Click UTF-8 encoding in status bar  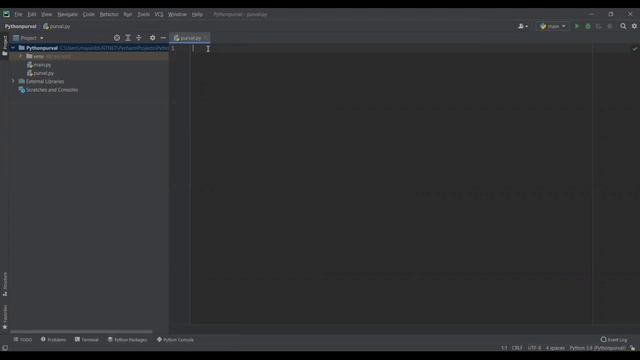tap(534, 348)
